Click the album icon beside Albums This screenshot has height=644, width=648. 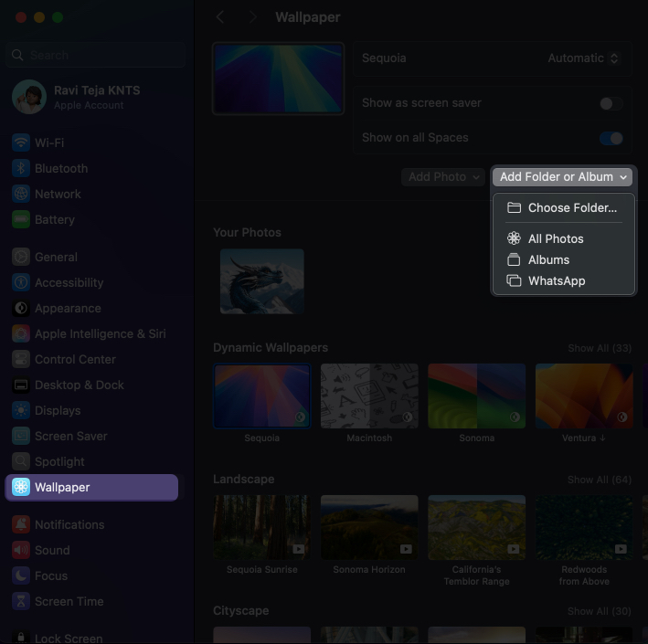[514, 259]
